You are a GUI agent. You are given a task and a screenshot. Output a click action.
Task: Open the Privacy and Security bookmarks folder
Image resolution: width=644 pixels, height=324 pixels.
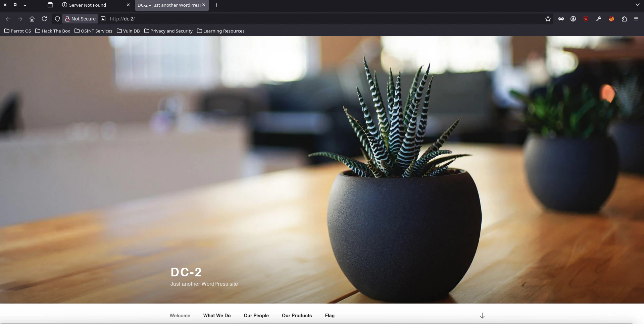pos(168,31)
